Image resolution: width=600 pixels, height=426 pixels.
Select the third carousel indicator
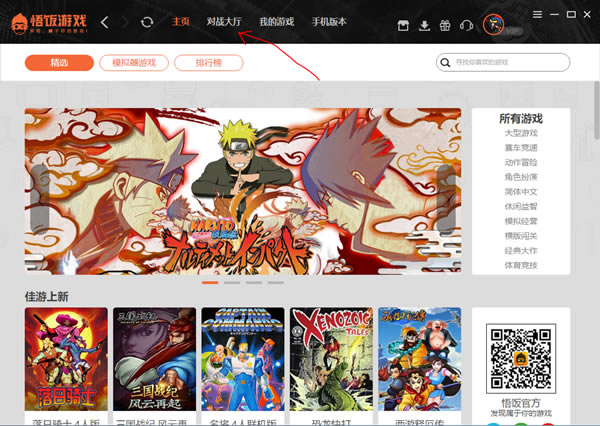[254, 283]
